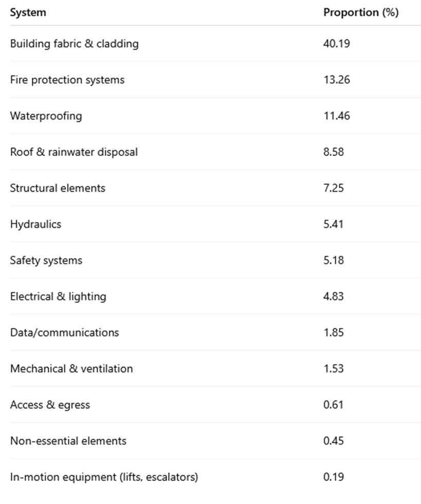421x504 pixels.
Task: Select the Hydraulics row label
Action: pyautogui.click(x=35, y=224)
